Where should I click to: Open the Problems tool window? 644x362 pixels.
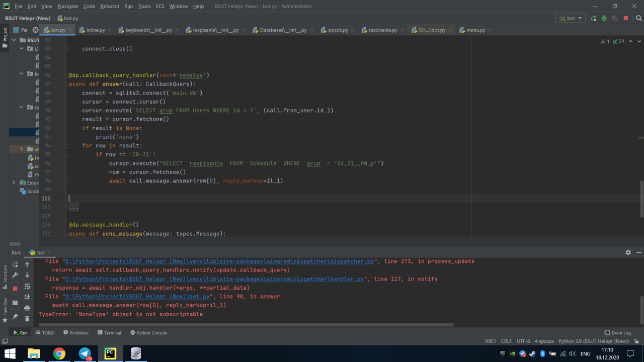click(76, 333)
